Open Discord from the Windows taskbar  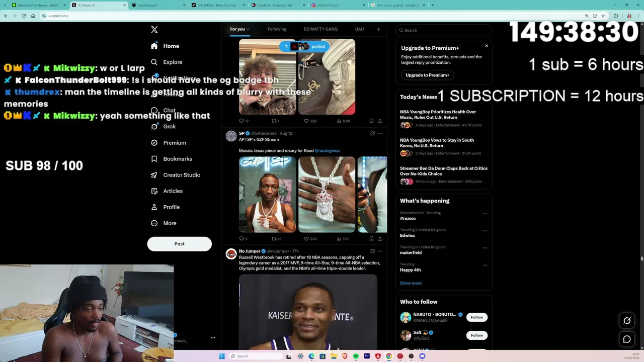[422, 356]
